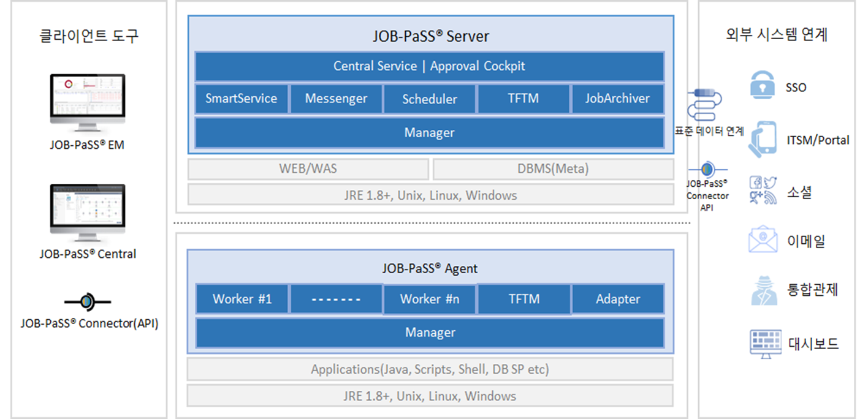
Task: Click the integrated monitoring agent icon
Action: [x=764, y=290]
